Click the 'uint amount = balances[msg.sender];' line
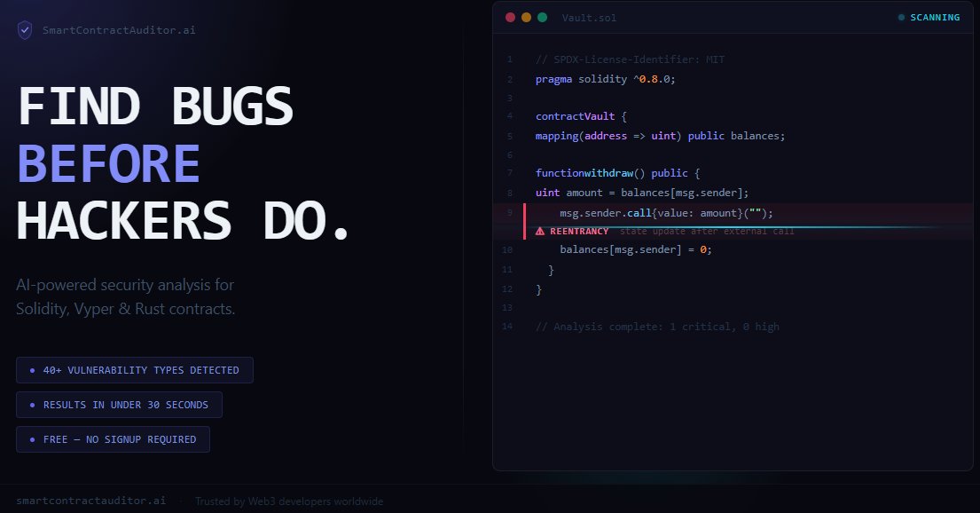 (642, 193)
